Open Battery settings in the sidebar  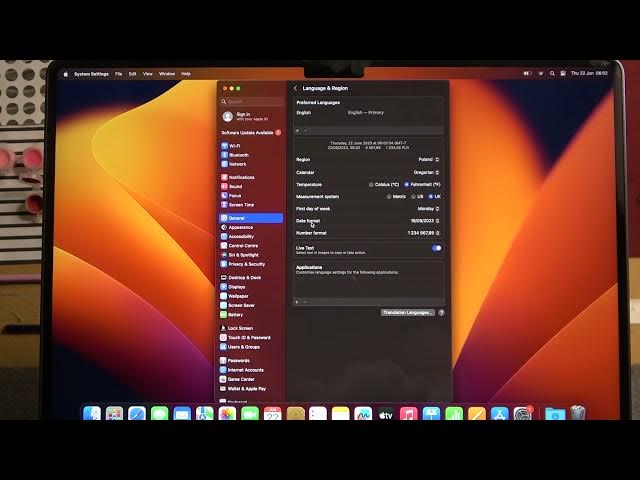pyautogui.click(x=232, y=315)
